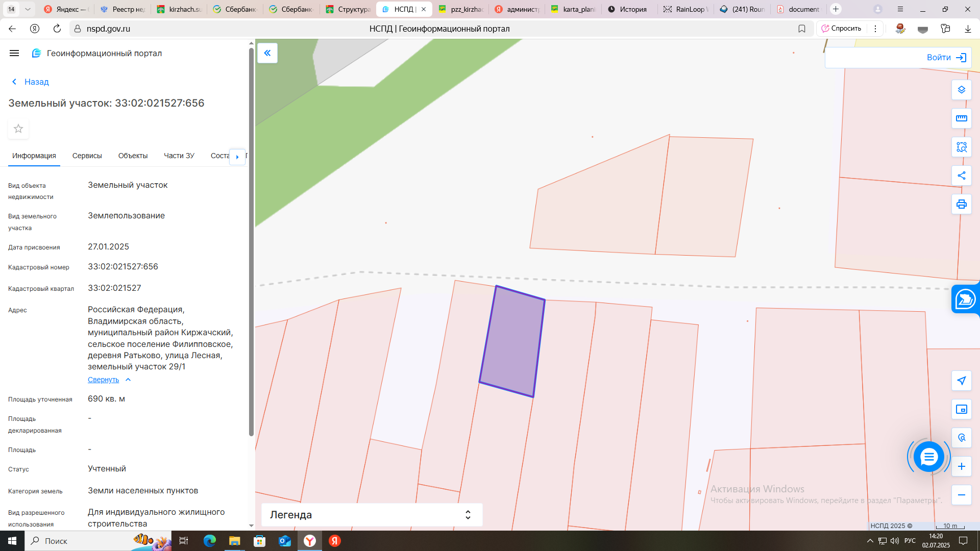Toggle the mini overview map button
The image size is (980, 551).
point(961,409)
